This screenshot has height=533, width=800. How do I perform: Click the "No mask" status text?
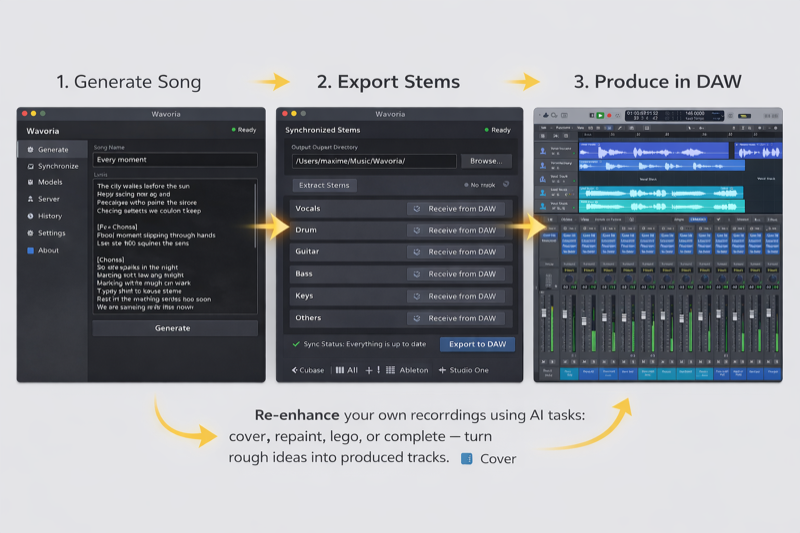[x=482, y=185]
